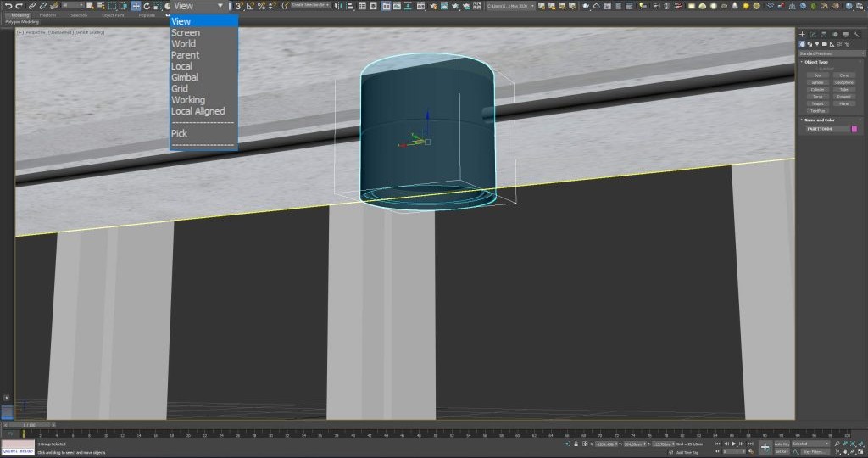Toggle the Set Key button
The height and width of the screenshot is (458, 868).
point(782,451)
